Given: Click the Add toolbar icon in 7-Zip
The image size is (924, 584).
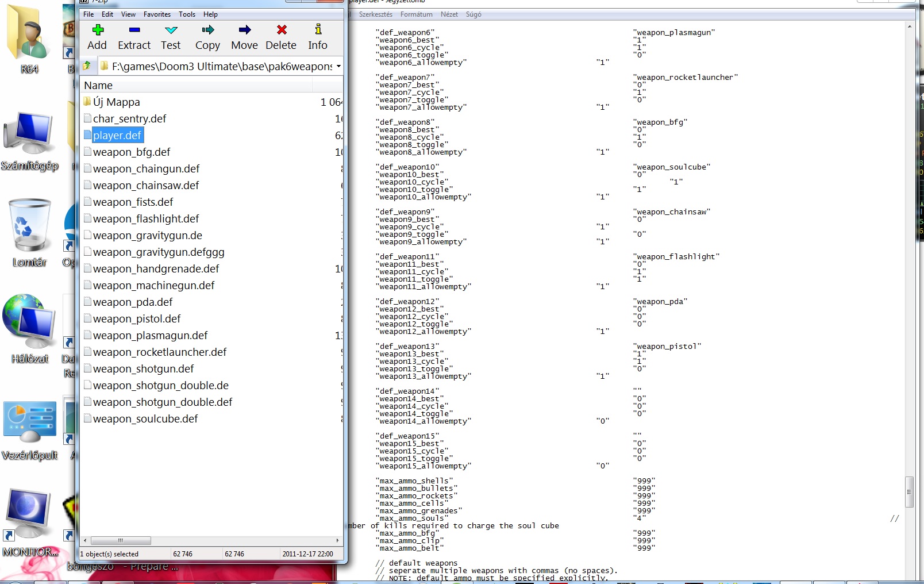Looking at the screenshot, I should pyautogui.click(x=98, y=30).
